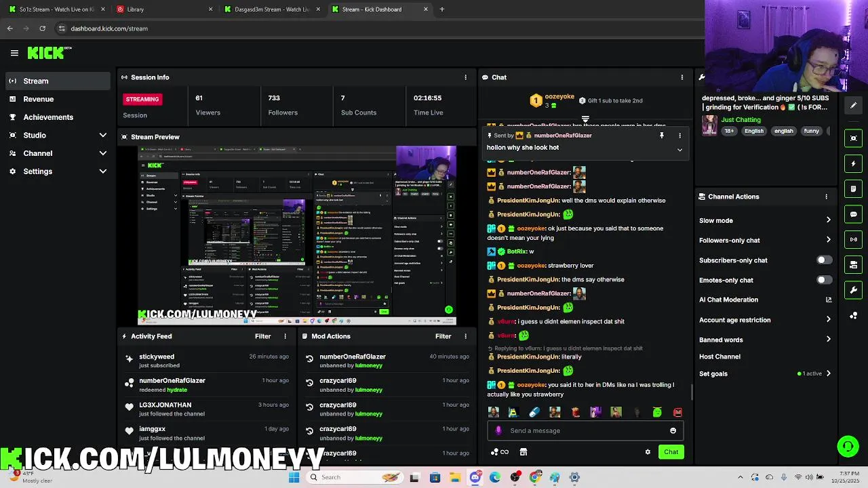The image size is (868, 488).
Task: Click Host Channel action
Action: (x=719, y=357)
